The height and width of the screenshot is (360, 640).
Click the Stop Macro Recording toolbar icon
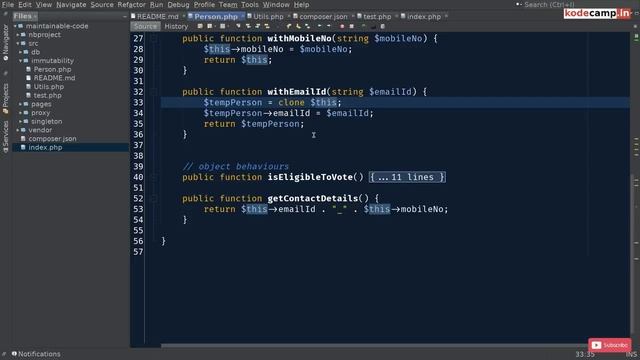[x=351, y=26]
